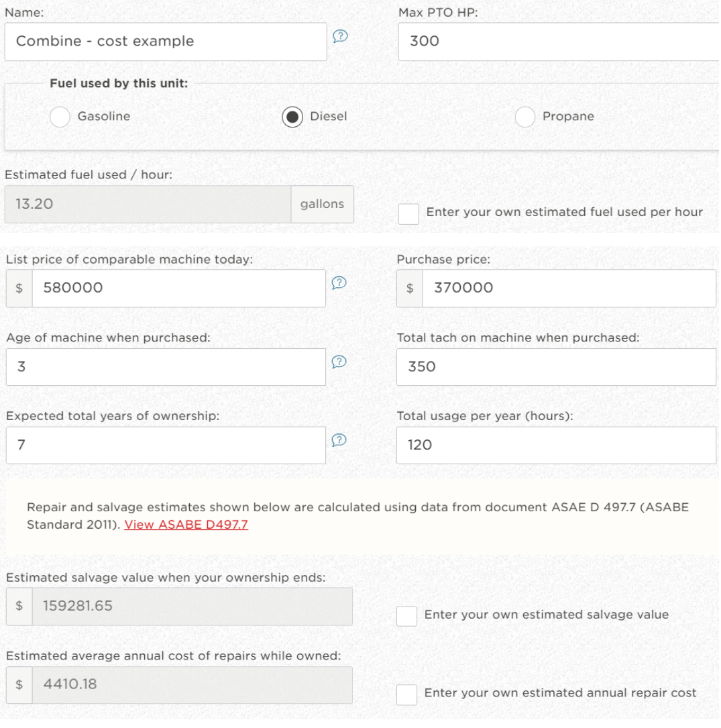Click total usage per year hours field

pyautogui.click(x=556, y=446)
